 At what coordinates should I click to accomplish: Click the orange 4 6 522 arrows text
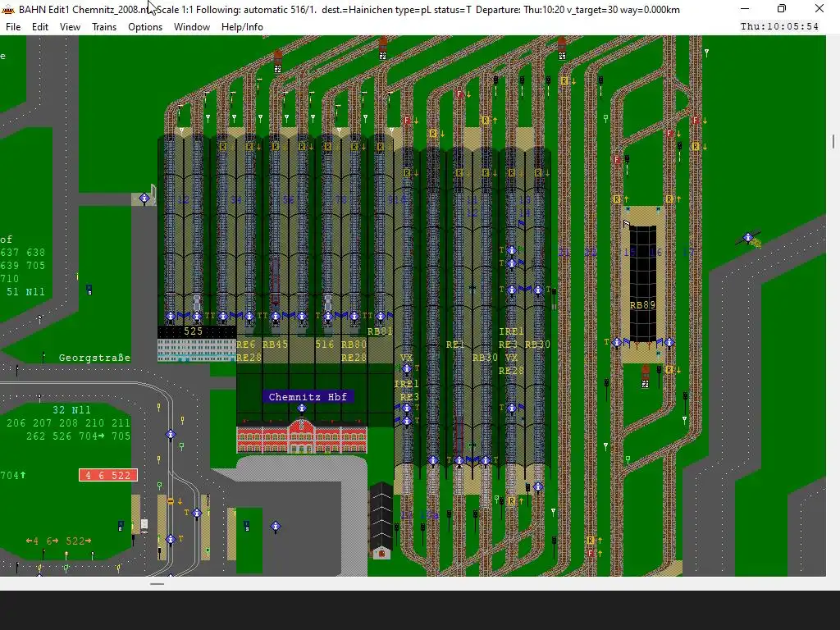point(59,541)
